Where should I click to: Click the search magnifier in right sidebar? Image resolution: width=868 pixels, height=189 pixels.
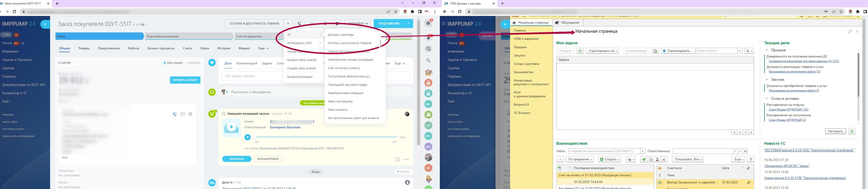429,61
